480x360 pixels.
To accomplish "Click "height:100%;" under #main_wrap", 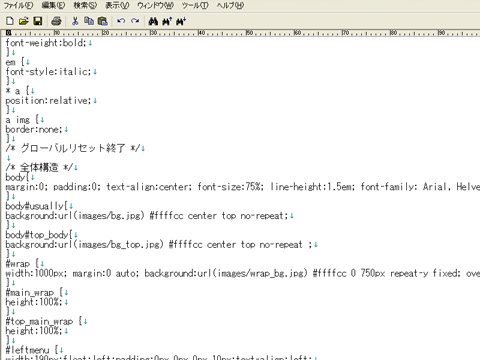I will click(34, 302).
